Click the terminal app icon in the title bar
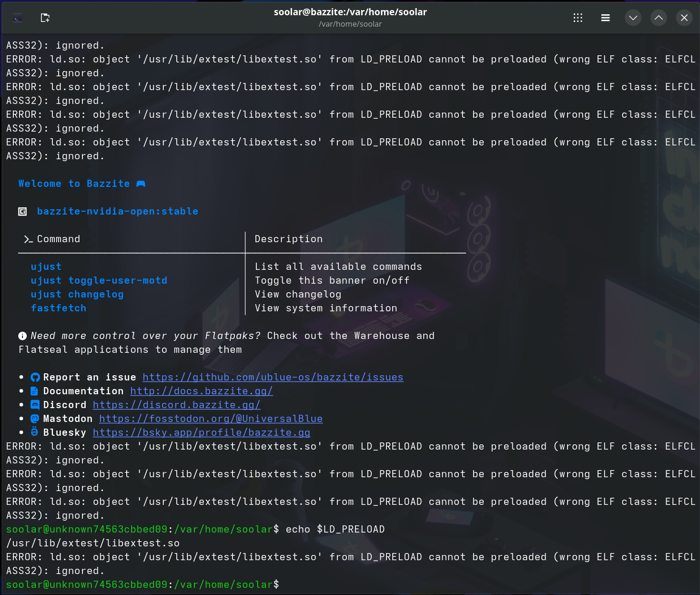The width and height of the screenshot is (700, 595). (18, 18)
